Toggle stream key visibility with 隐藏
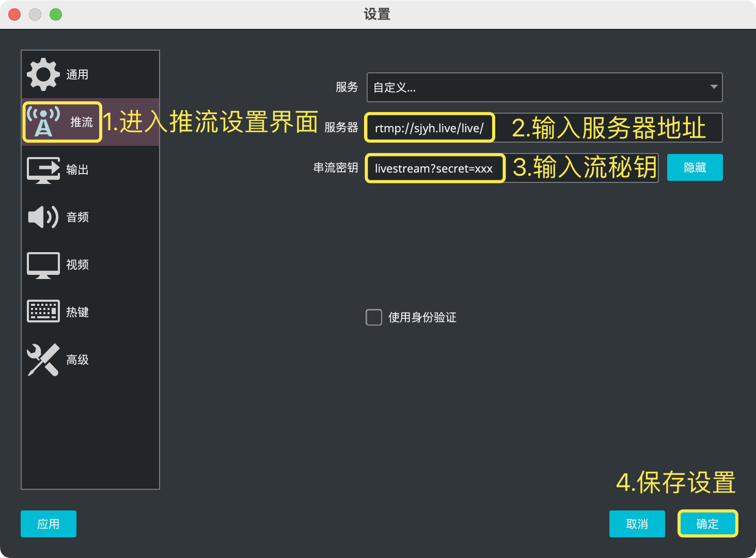756x558 pixels. click(x=695, y=167)
